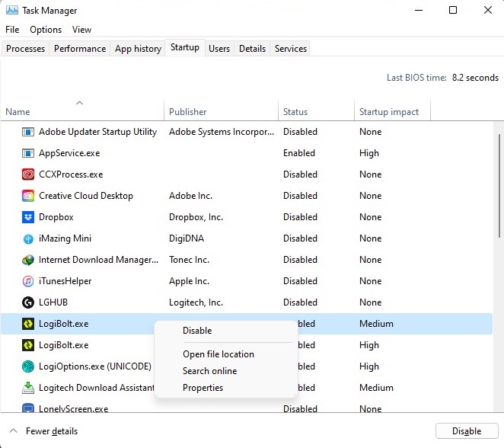504x448 pixels.
Task: Click the LogiOptions.exe (UNICODE) icon
Action: 28,366
